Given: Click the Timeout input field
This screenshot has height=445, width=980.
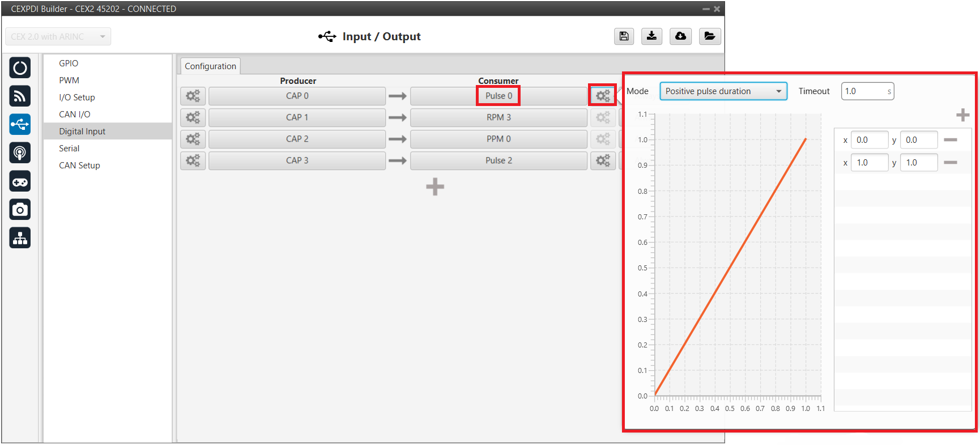Looking at the screenshot, I should click(x=864, y=91).
